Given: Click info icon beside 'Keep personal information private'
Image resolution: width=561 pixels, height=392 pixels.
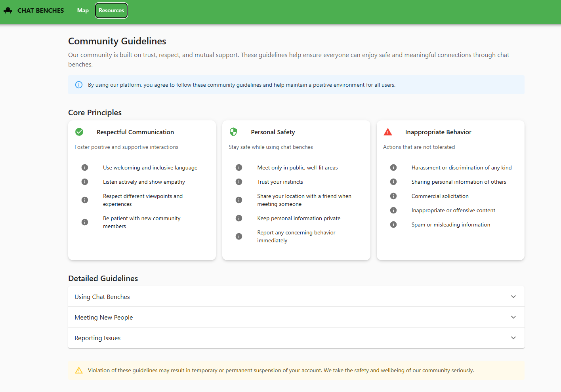Looking at the screenshot, I should tap(239, 218).
